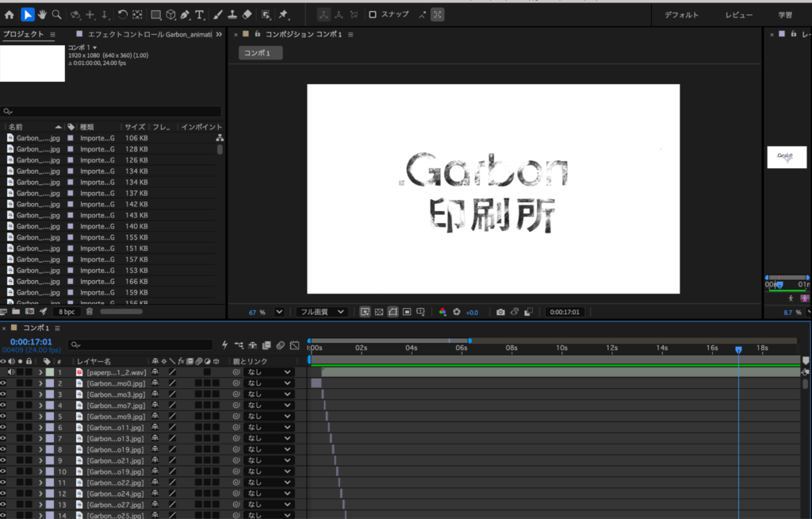Image resolution: width=812 pixels, height=519 pixels.
Task: Expand layer 7 Garbon o13.jpg properties
Action: tap(40, 439)
